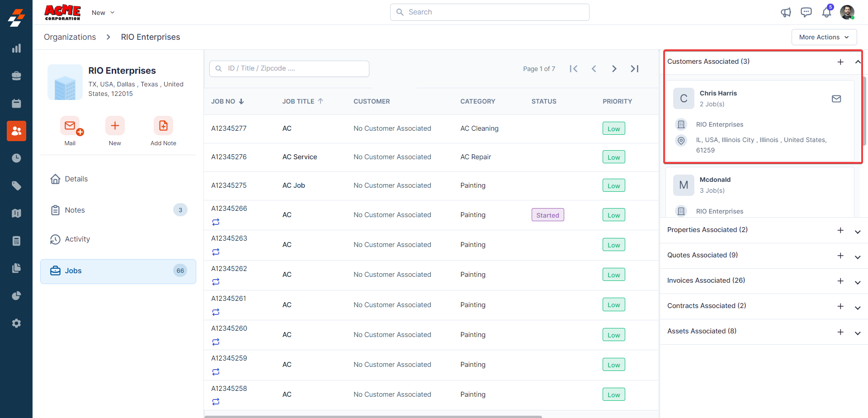Viewport: 868px width, 418px height.
Task: Go to the last page of jobs
Action: tap(634, 69)
